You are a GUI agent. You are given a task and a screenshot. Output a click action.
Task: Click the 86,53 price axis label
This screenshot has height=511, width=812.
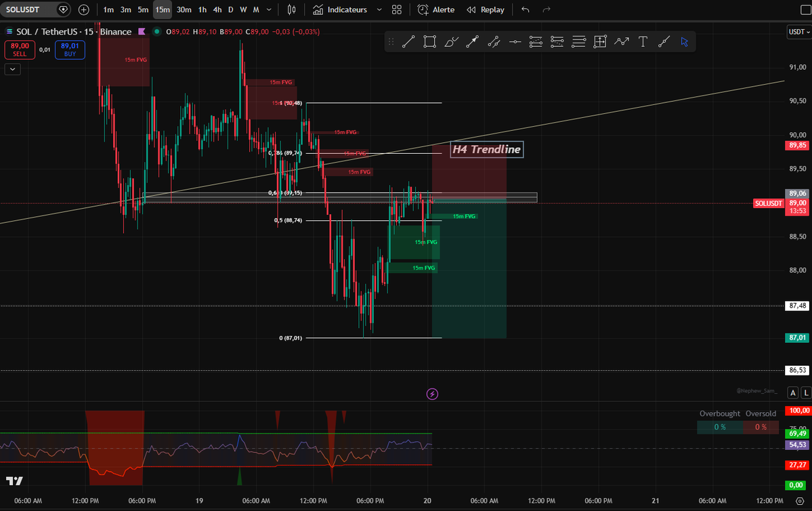point(798,371)
